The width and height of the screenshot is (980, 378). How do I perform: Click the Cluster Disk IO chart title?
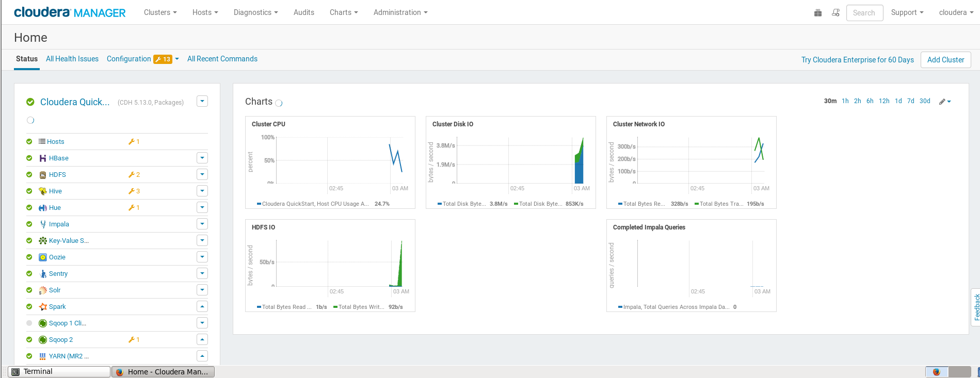point(453,124)
